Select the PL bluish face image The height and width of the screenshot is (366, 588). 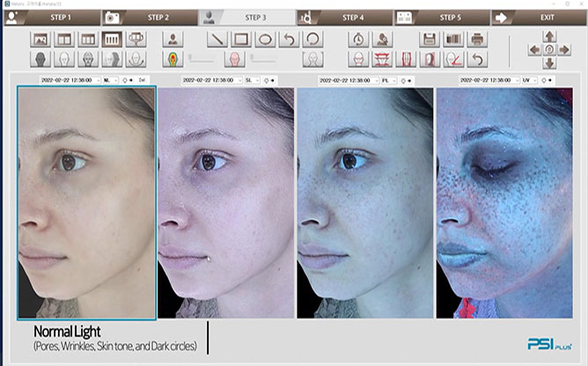[365, 203]
